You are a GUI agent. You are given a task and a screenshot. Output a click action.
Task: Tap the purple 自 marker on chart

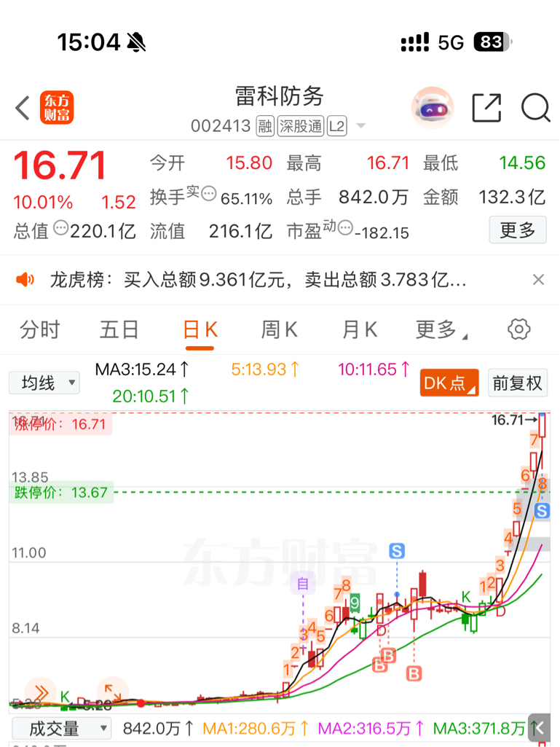(303, 583)
